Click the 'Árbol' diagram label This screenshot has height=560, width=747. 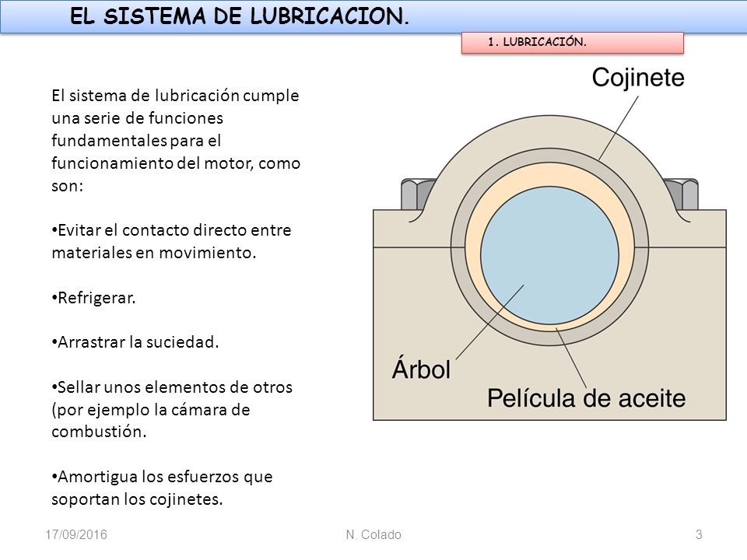tap(421, 369)
